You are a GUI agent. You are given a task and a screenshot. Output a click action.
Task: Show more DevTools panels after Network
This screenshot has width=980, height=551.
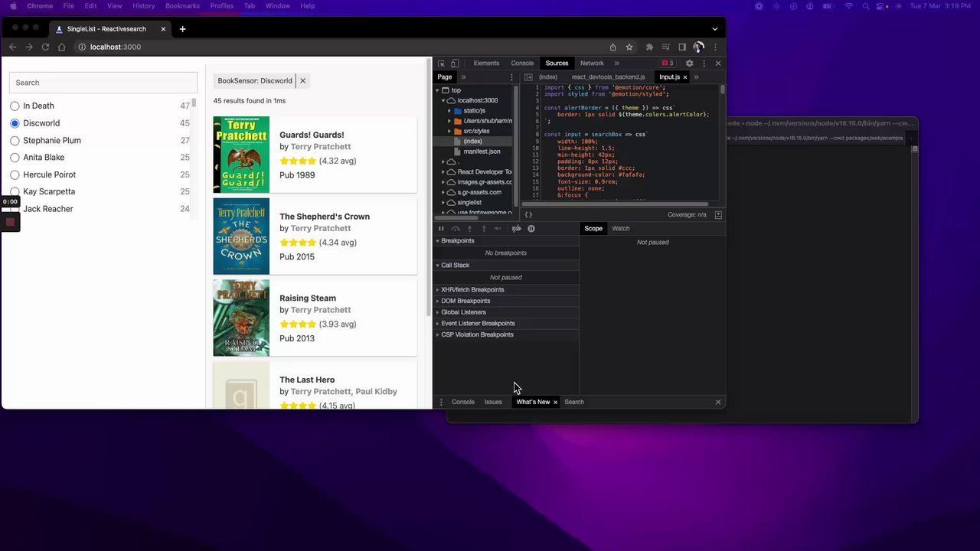click(616, 64)
